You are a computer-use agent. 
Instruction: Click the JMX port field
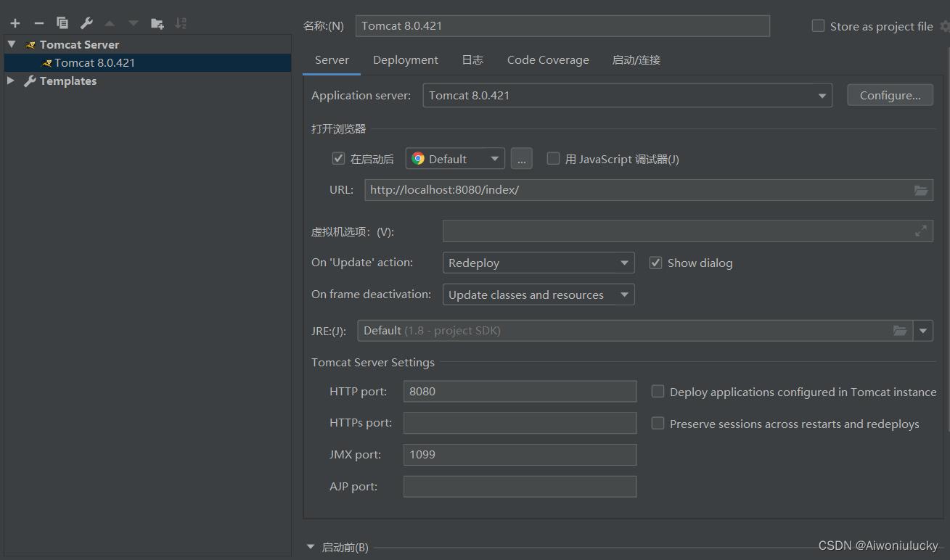(x=520, y=455)
